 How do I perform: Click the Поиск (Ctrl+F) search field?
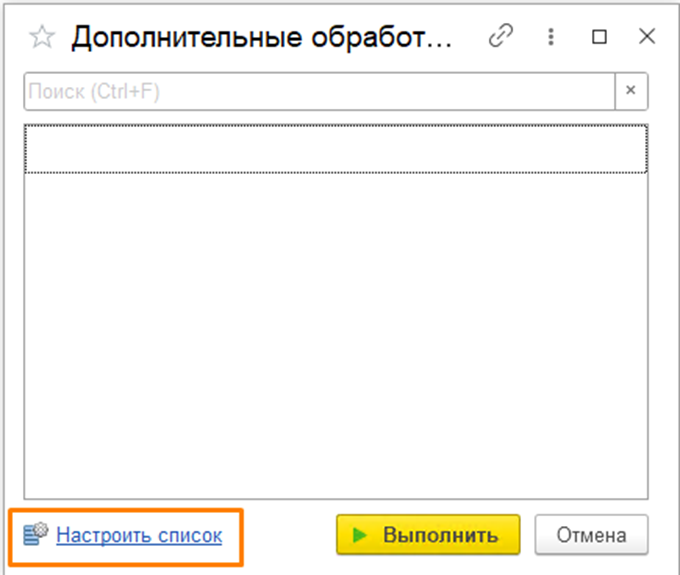coord(318,91)
